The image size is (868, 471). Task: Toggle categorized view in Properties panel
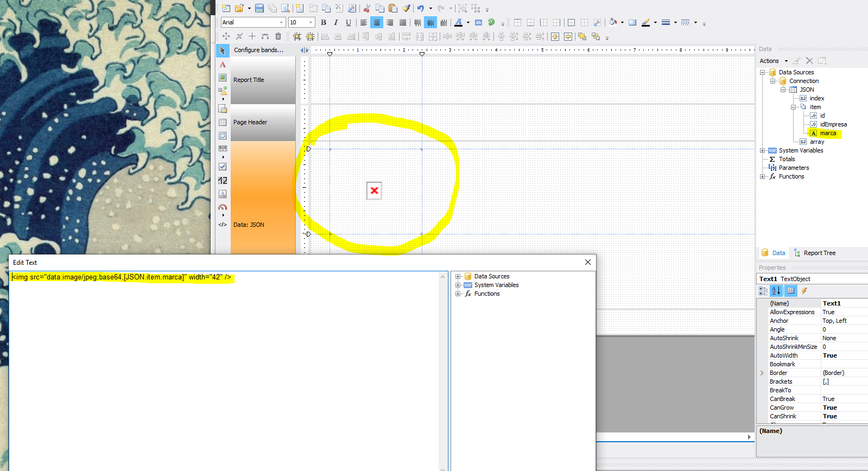(x=763, y=291)
